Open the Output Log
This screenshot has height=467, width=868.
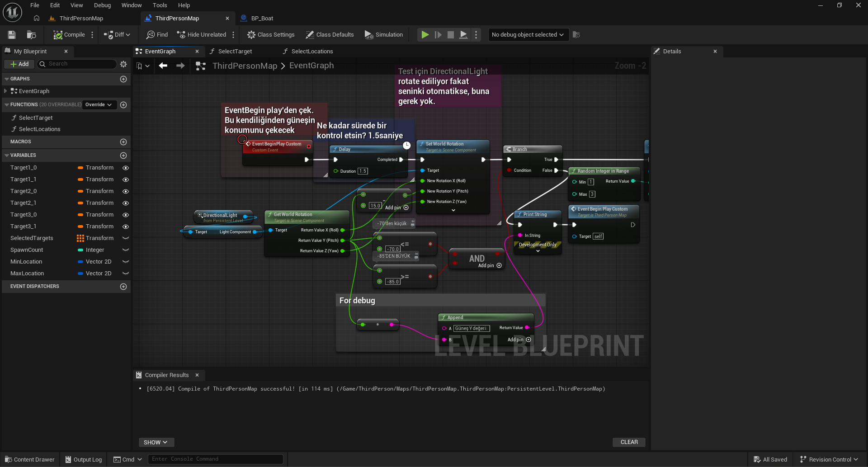click(84, 460)
